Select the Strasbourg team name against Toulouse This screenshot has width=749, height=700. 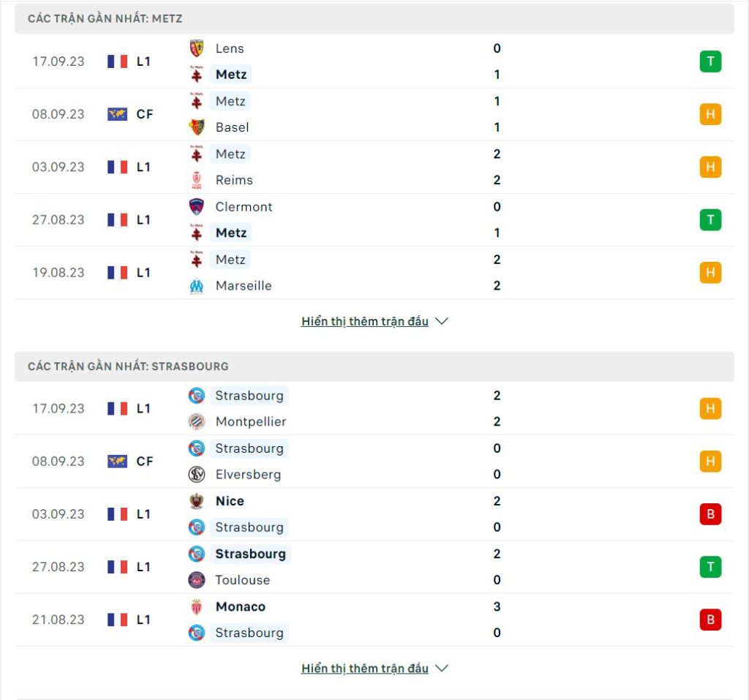(250, 554)
